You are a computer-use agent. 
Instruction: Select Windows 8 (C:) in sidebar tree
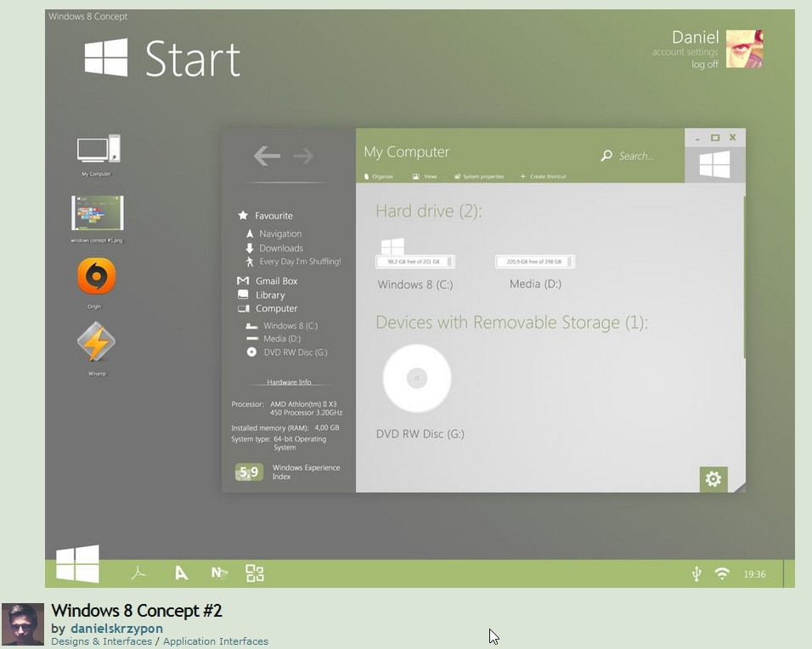pos(282,326)
